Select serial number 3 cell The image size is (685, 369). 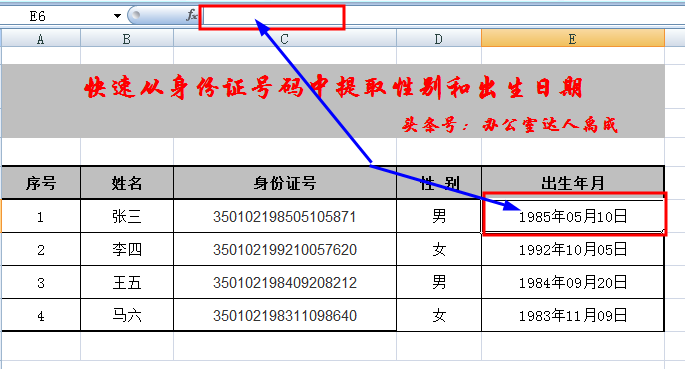tap(41, 283)
